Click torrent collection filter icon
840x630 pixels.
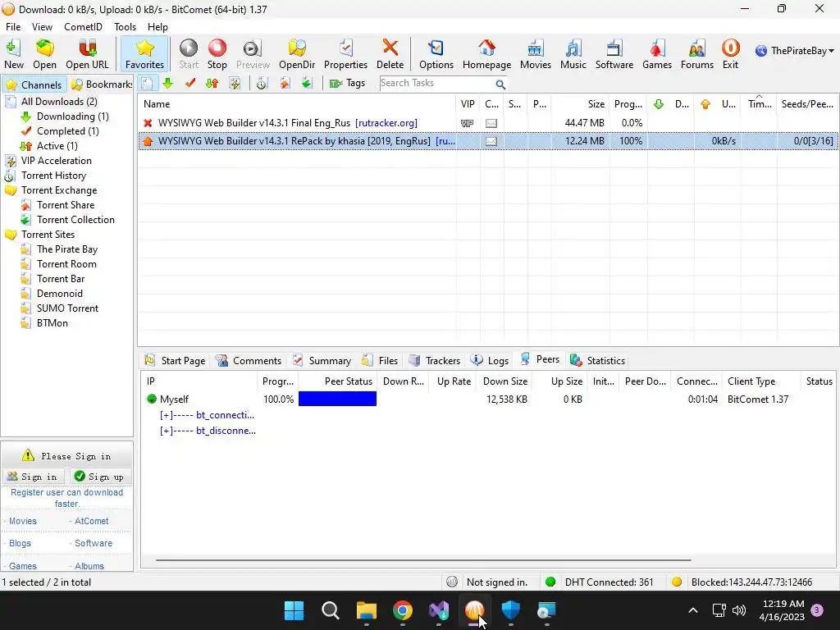307,83
